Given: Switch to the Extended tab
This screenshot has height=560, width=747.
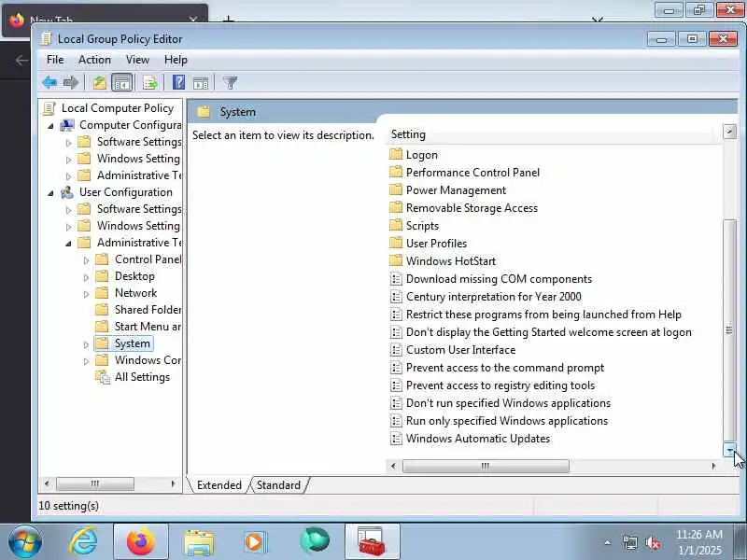Looking at the screenshot, I should coord(219,485).
